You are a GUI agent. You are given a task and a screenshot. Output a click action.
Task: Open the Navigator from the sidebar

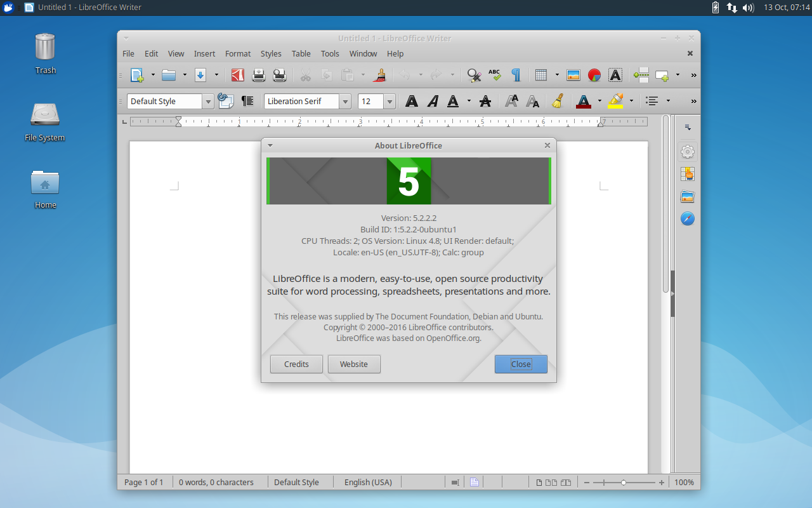coord(688,218)
